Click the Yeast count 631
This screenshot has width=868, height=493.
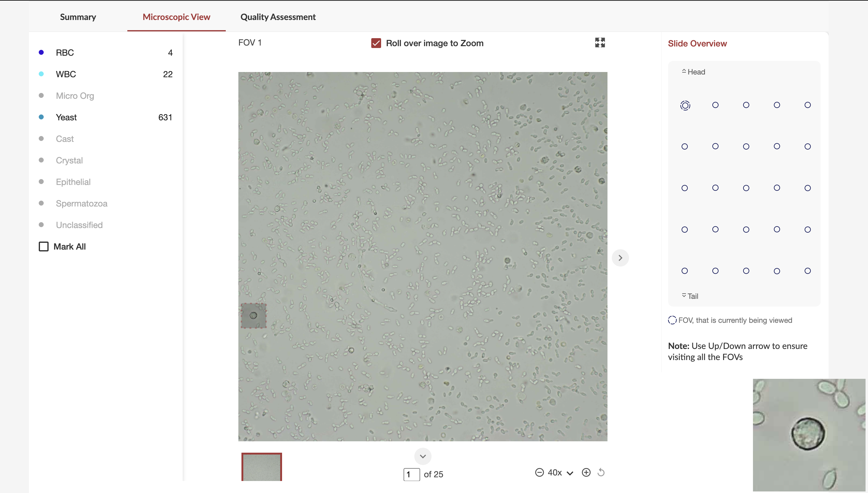pyautogui.click(x=165, y=117)
